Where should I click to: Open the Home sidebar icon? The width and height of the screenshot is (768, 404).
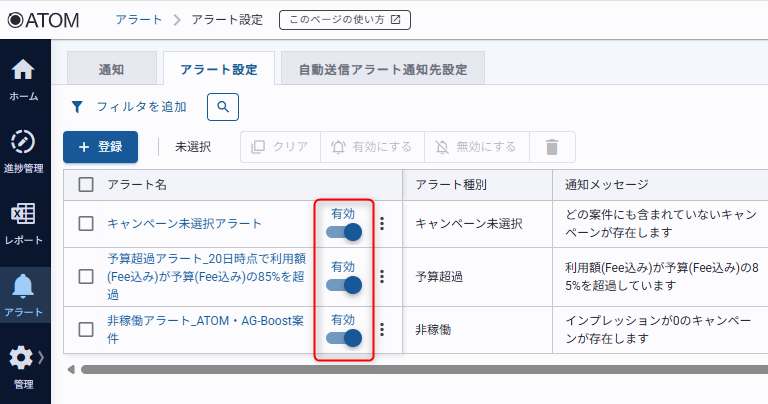click(23, 71)
